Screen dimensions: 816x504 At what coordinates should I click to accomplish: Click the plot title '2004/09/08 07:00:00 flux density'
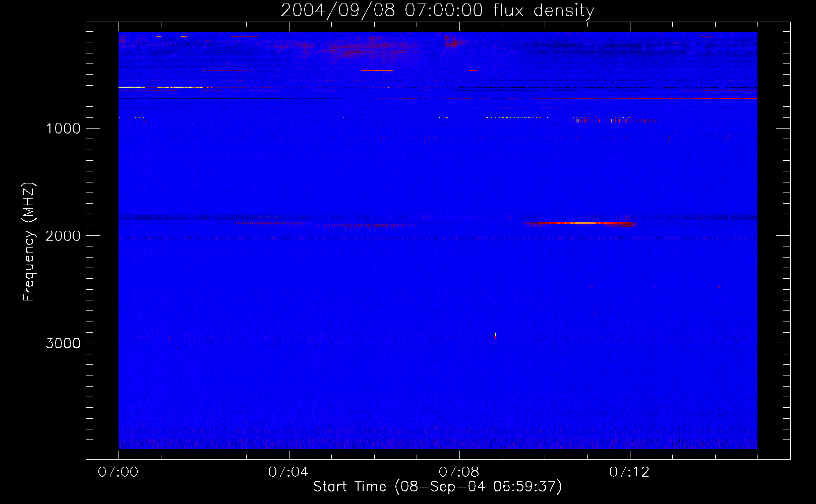437,11
